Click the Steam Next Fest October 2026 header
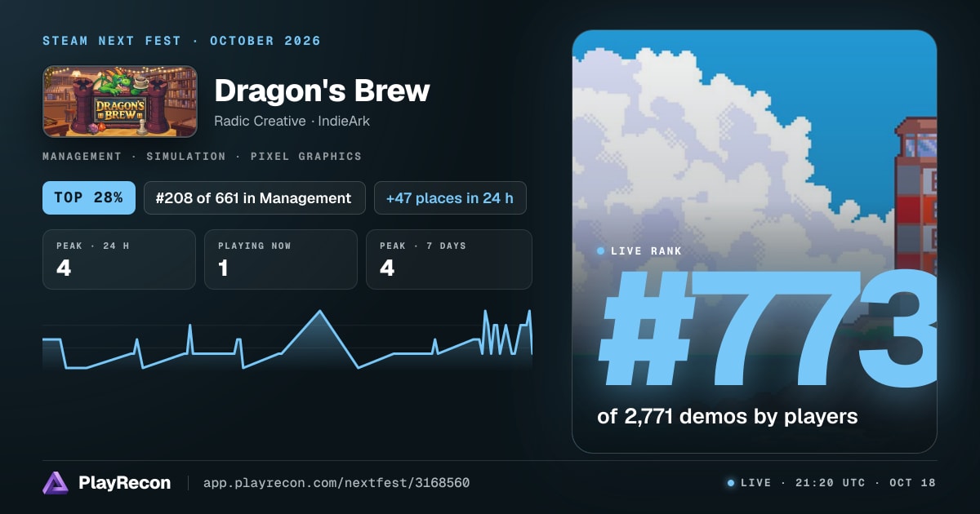 tap(181, 41)
